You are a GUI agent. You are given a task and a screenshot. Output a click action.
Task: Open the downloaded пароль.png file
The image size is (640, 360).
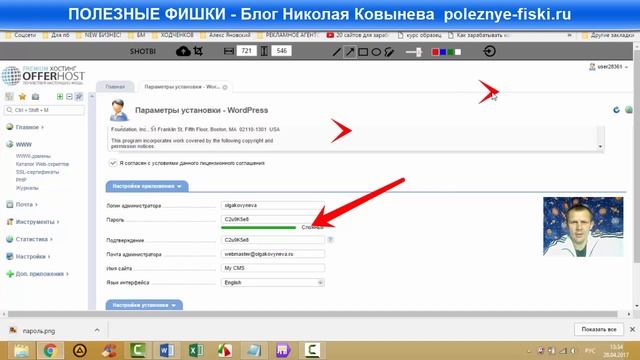click(38, 331)
